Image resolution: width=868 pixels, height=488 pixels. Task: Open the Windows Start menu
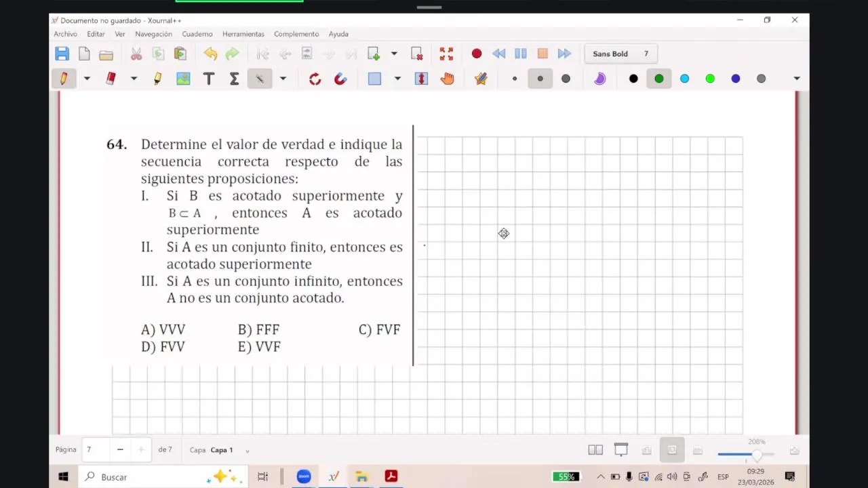click(63, 477)
